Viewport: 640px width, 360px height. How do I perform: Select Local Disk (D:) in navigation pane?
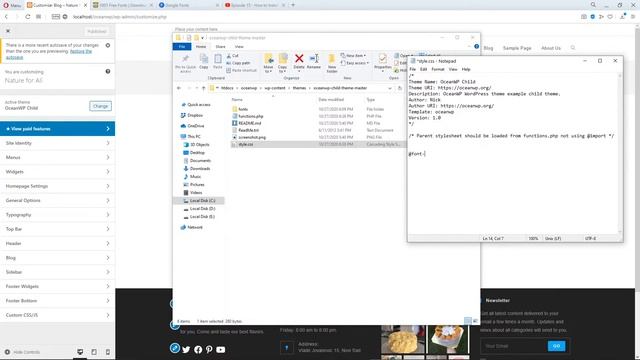point(202,209)
